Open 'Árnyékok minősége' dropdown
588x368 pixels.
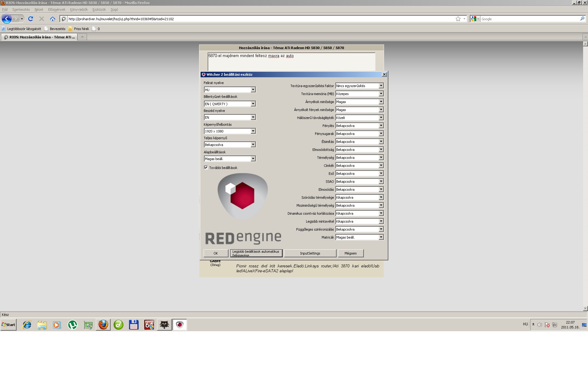click(x=360, y=102)
